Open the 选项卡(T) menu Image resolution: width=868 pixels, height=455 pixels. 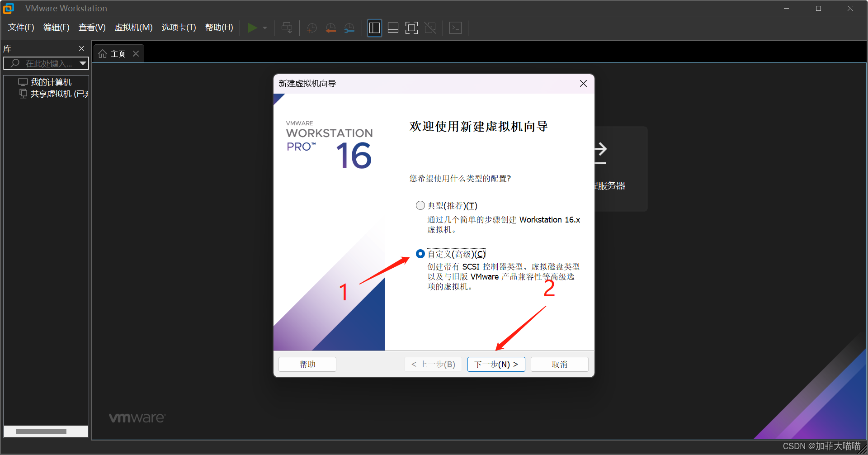179,28
